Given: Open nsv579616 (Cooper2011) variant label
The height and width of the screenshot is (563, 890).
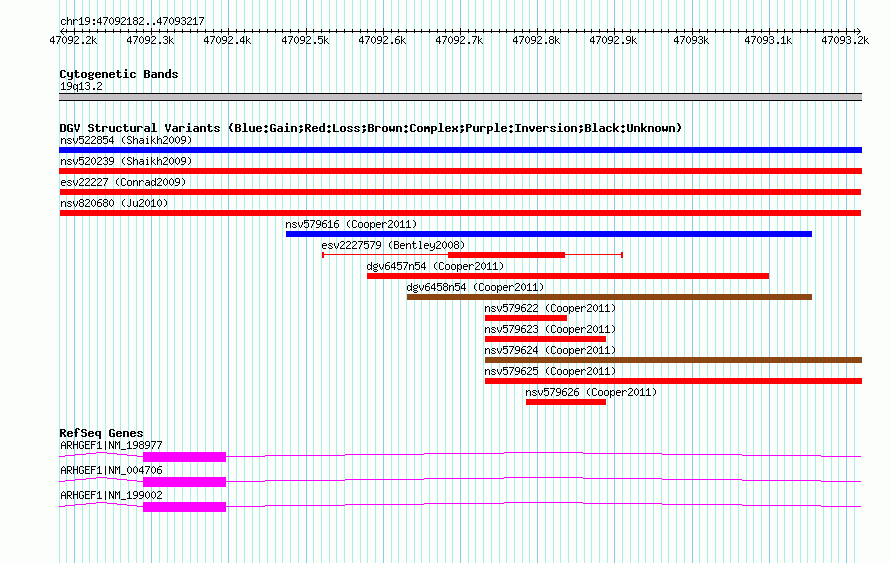Looking at the screenshot, I should 351,224.
